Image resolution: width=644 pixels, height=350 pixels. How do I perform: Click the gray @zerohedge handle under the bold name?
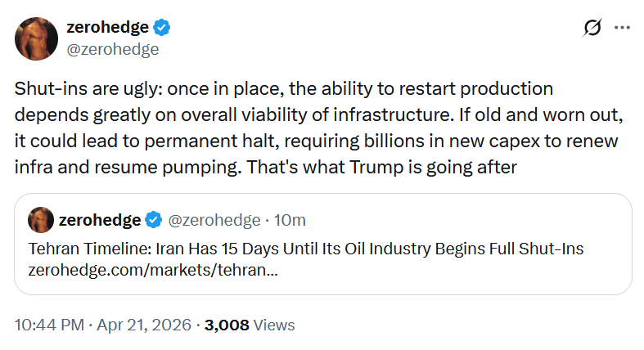pos(112,49)
